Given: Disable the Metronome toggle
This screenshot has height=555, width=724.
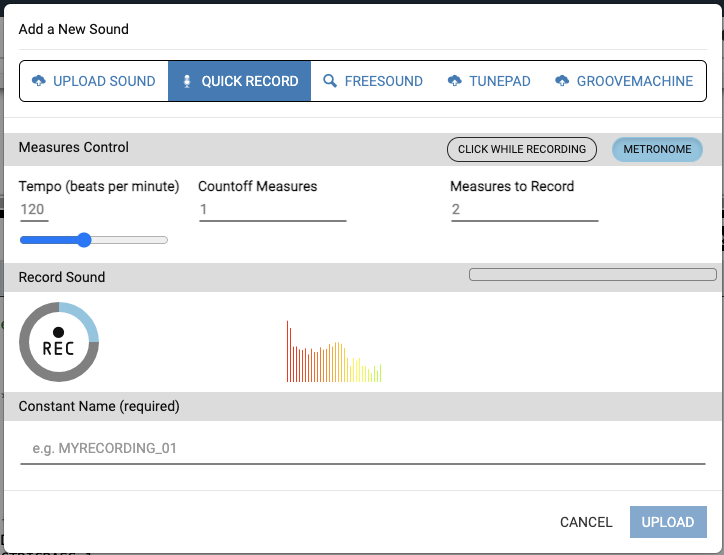Looking at the screenshot, I should coord(657,149).
